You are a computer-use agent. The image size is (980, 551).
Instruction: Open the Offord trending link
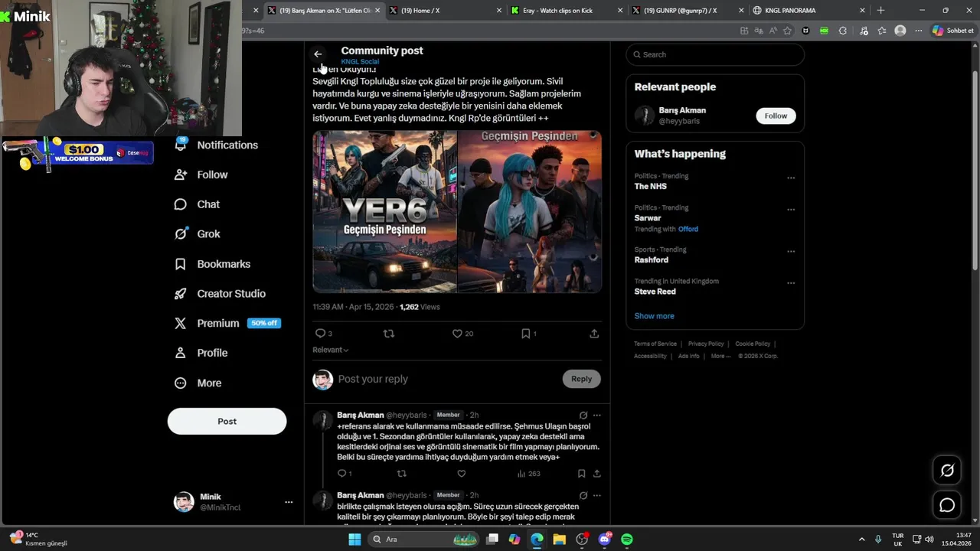[x=688, y=229]
